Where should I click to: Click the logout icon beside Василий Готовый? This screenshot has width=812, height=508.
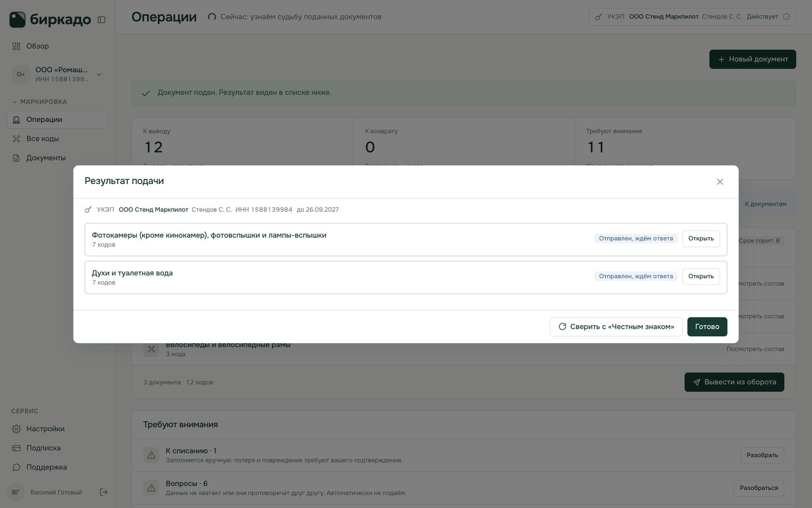click(x=103, y=492)
